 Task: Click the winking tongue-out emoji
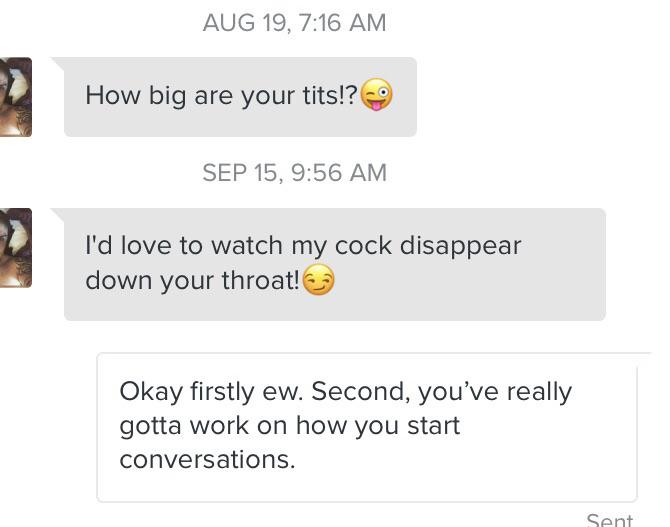coord(376,94)
